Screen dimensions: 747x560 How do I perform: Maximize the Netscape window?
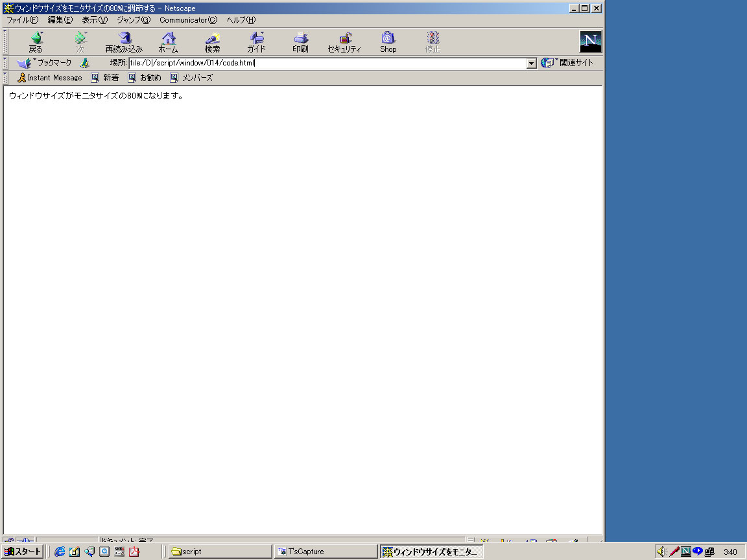[x=584, y=8]
